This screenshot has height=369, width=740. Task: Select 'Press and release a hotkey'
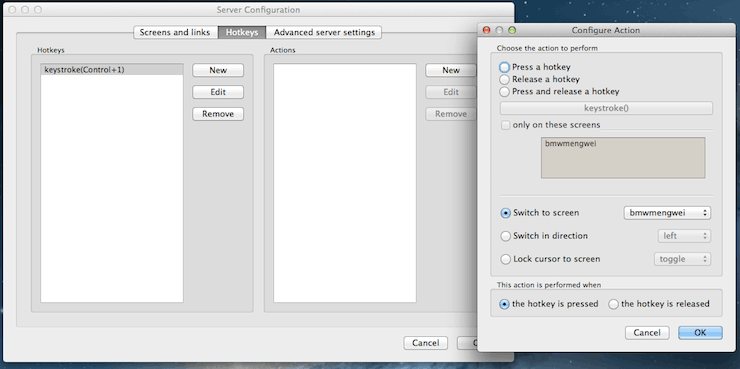[505, 92]
